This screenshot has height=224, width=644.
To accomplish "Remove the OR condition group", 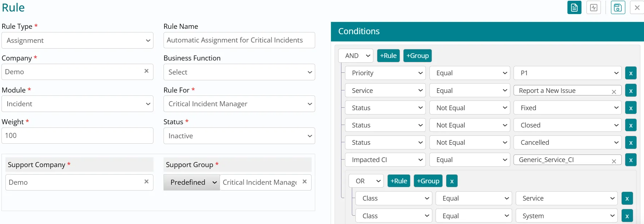I will click(452, 181).
